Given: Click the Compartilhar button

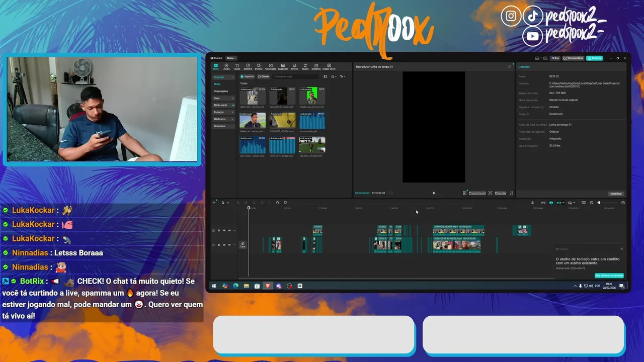Looking at the screenshot, I should point(573,58).
